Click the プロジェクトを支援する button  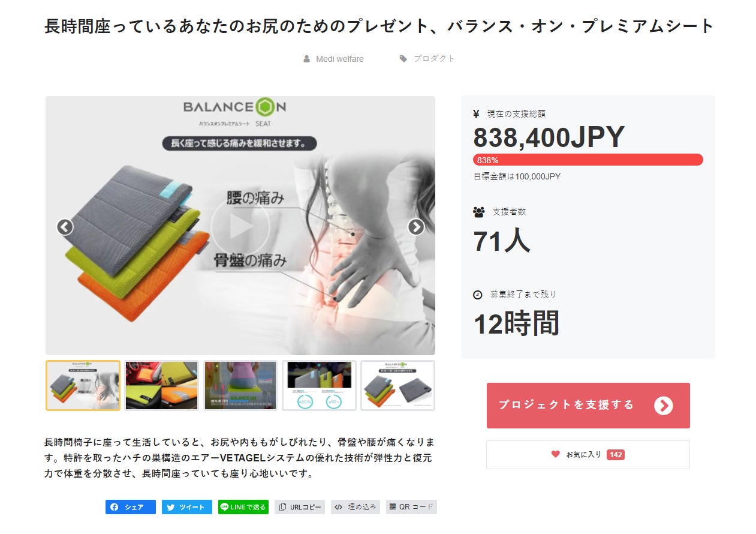[x=588, y=406]
